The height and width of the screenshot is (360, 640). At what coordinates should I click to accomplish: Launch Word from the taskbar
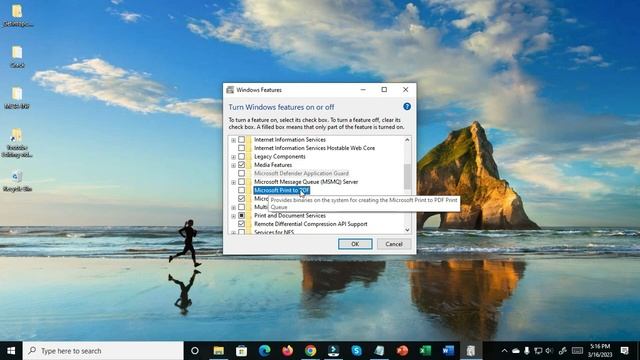tap(448, 351)
